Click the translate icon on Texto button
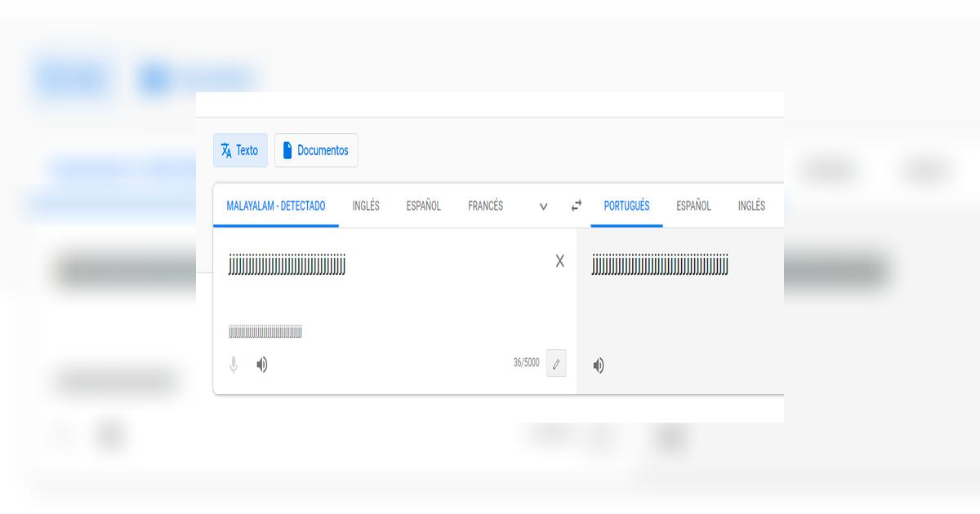 226,151
